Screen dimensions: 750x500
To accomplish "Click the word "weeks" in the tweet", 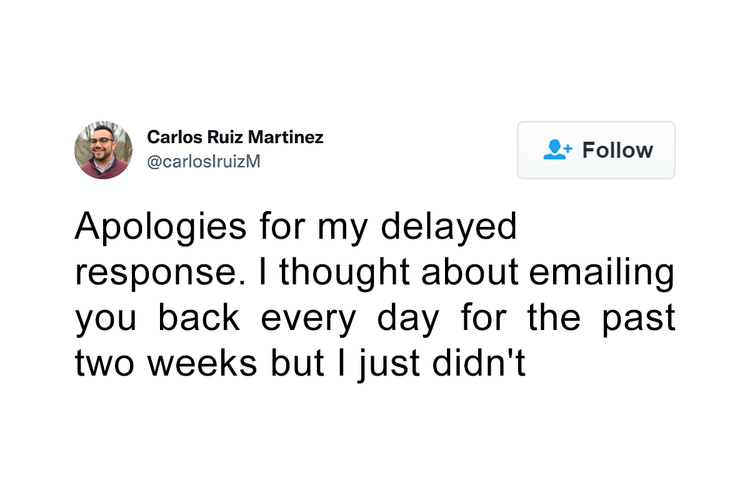I will [x=202, y=364].
